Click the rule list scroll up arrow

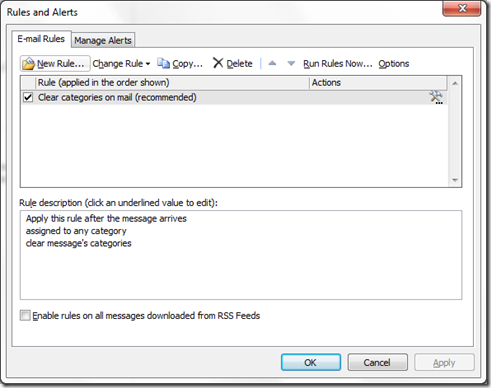(x=455, y=83)
